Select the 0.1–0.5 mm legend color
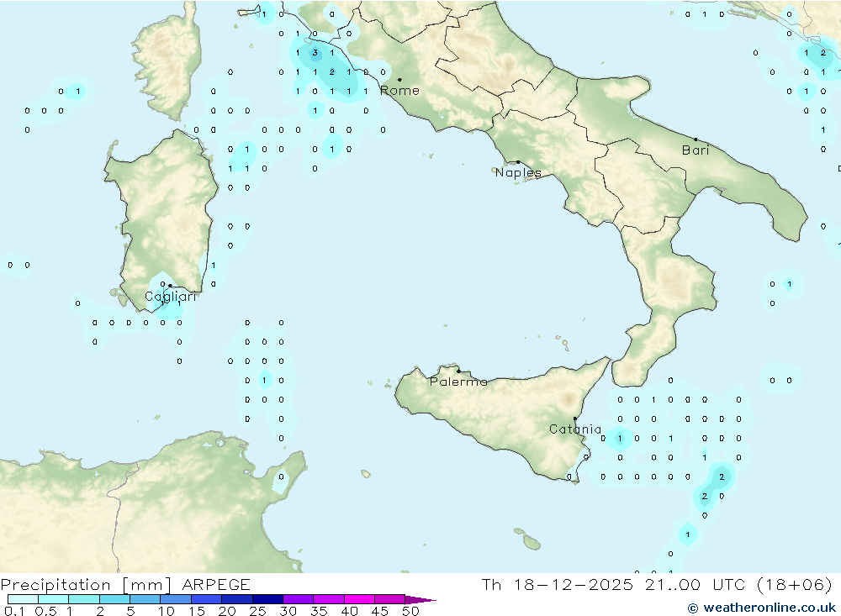The height and width of the screenshot is (616, 841). (x=23, y=599)
